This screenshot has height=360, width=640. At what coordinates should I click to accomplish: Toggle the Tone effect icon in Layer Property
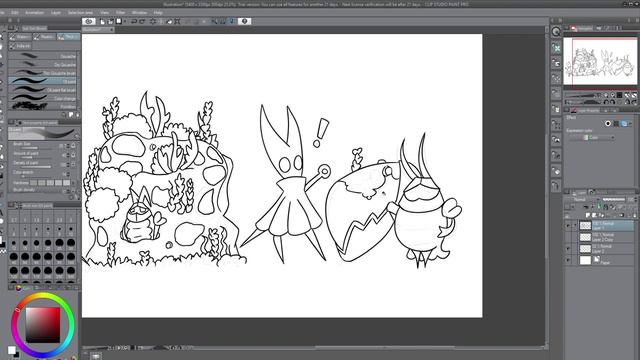click(616, 123)
